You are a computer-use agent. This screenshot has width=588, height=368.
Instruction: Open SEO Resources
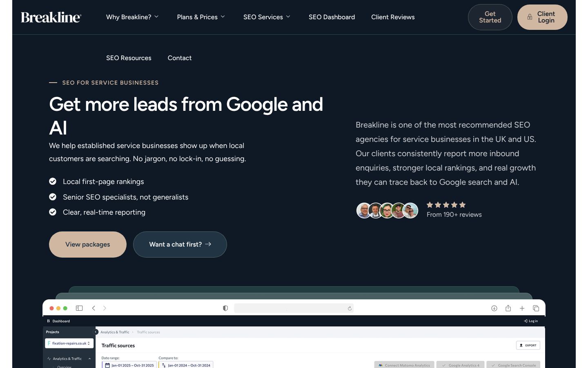click(129, 58)
